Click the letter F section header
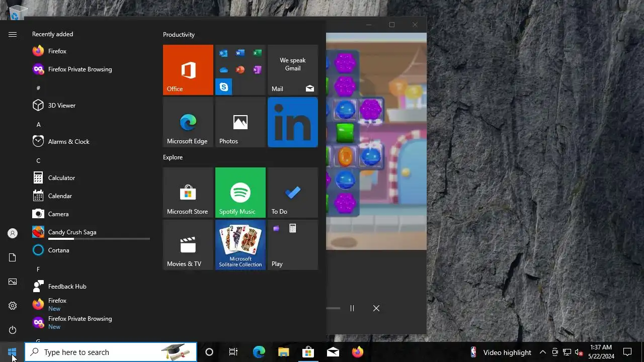The width and height of the screenshot is (644, 362). [38, 269]
